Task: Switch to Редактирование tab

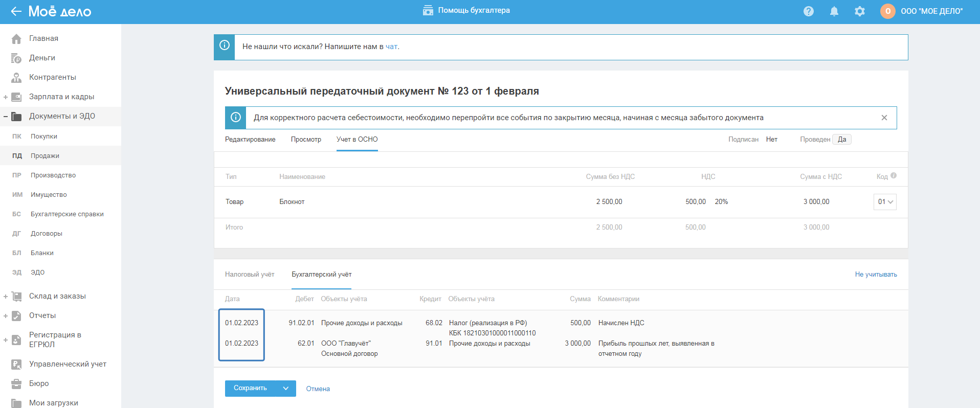Action: (250, 140)
